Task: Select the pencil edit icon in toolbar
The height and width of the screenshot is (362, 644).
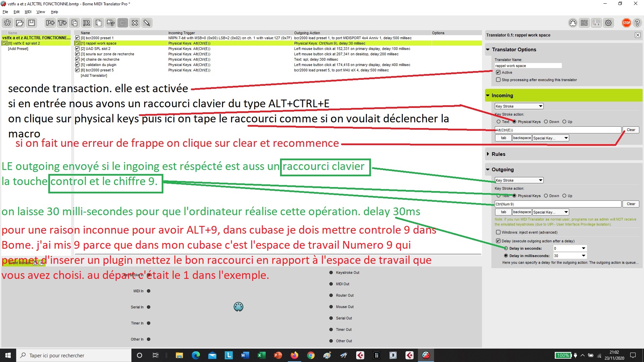Action: click(x=147, y=23)
